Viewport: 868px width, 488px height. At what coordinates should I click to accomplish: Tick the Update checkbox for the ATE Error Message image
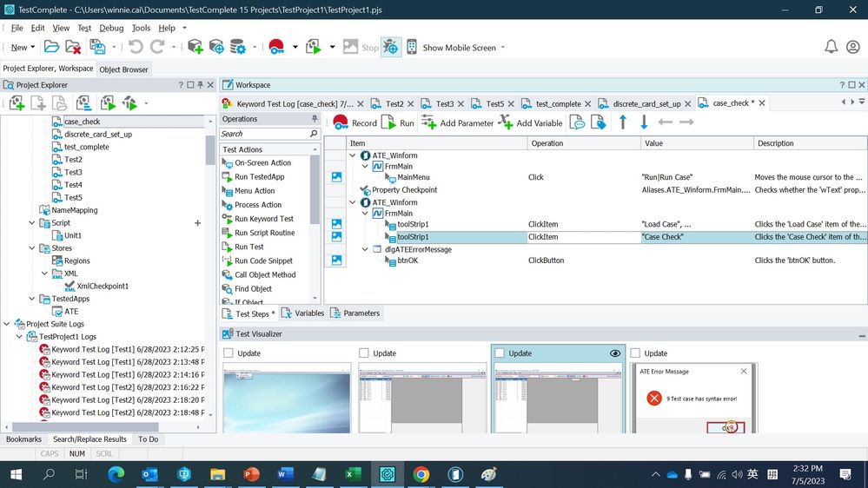[x=636, y=353]
